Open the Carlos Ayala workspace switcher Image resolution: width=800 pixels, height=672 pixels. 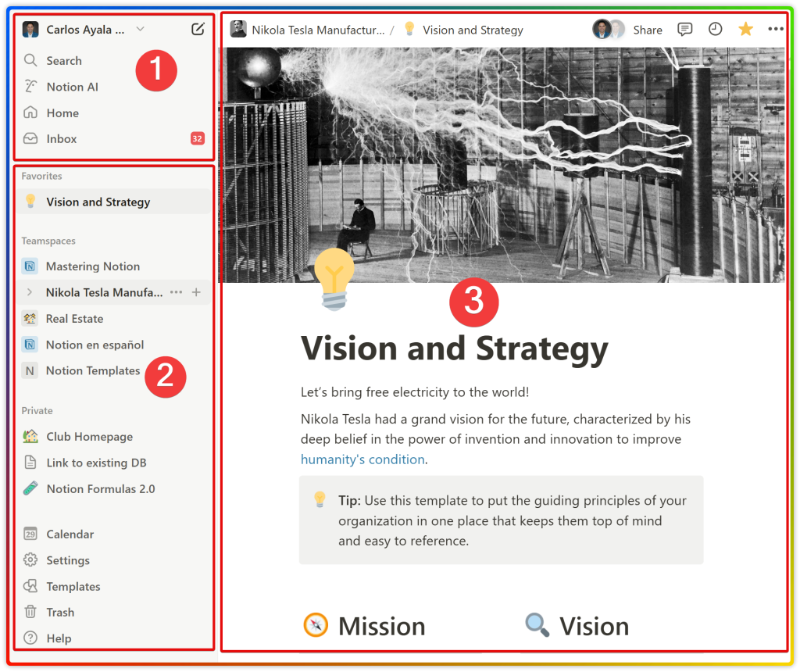coord(86,28)
